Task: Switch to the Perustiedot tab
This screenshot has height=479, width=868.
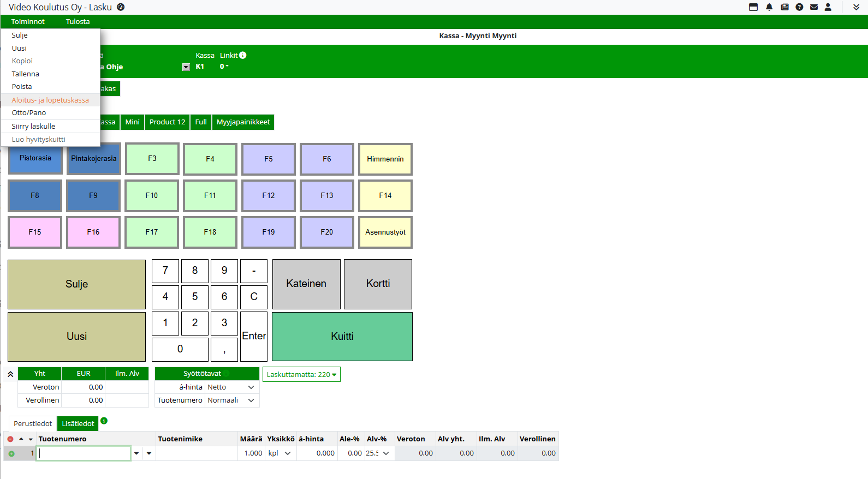Action: click(33, 424)
